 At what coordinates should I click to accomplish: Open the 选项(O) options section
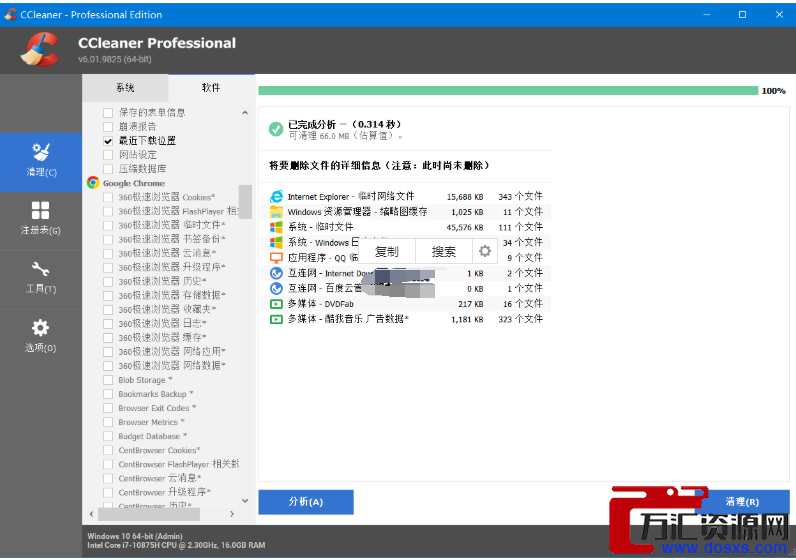(41, 338)
